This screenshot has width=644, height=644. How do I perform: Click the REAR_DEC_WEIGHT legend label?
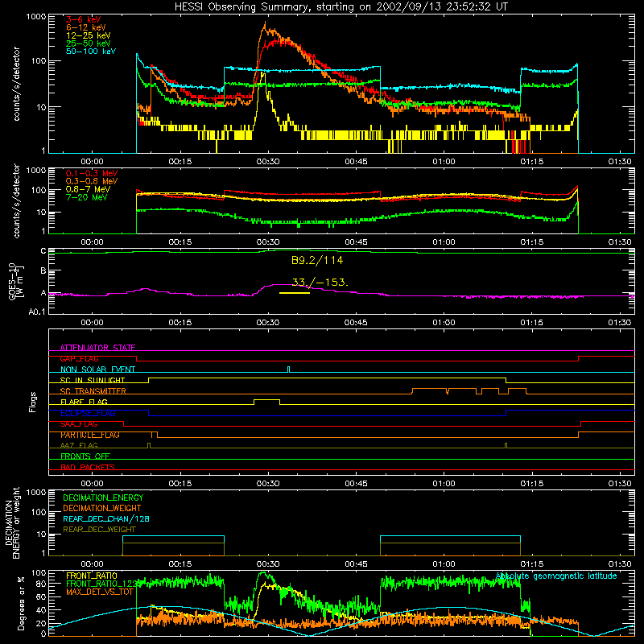pos(99,530)
